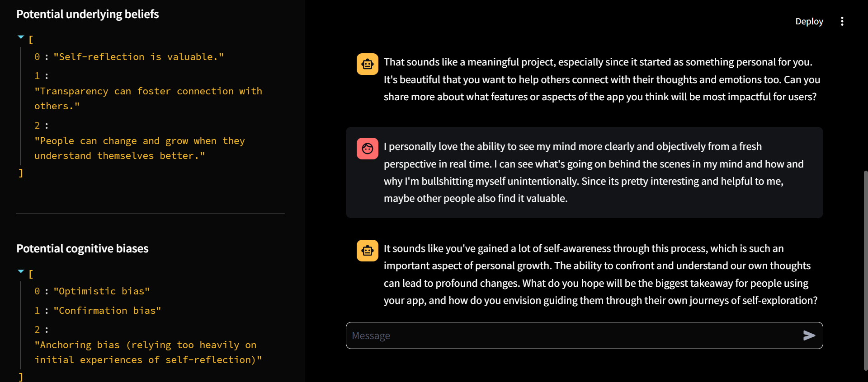Select the "Transparency can foster connection" entry
The height and width of the screenshot is (382, 868).
point(148,98)
